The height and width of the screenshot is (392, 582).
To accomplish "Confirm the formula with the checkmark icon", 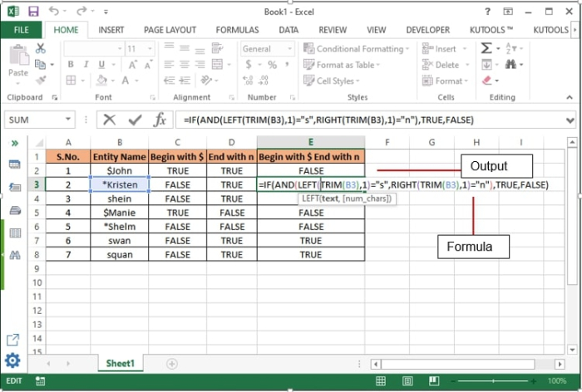I will coord(135,120).
